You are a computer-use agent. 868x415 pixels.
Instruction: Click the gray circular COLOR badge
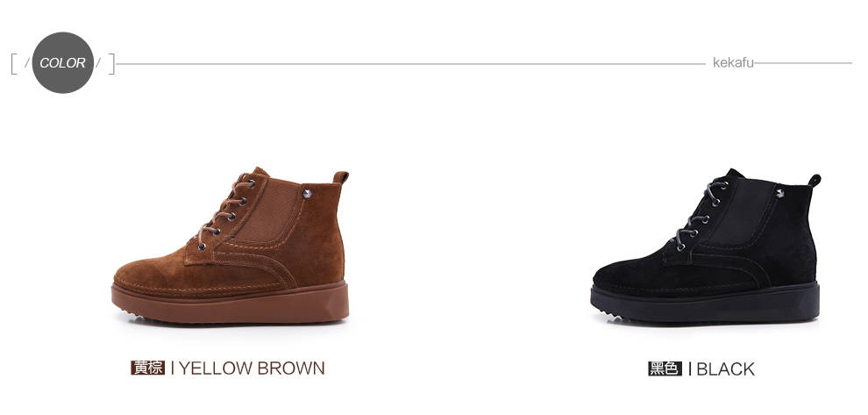(x=62, y=62)
